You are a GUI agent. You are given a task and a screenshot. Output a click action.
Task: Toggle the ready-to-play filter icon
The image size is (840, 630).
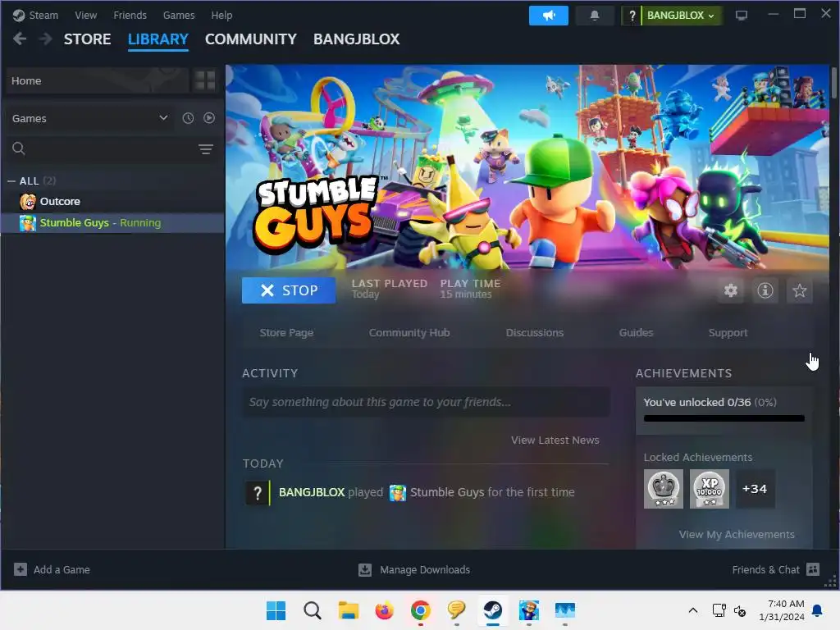(209, 118)
